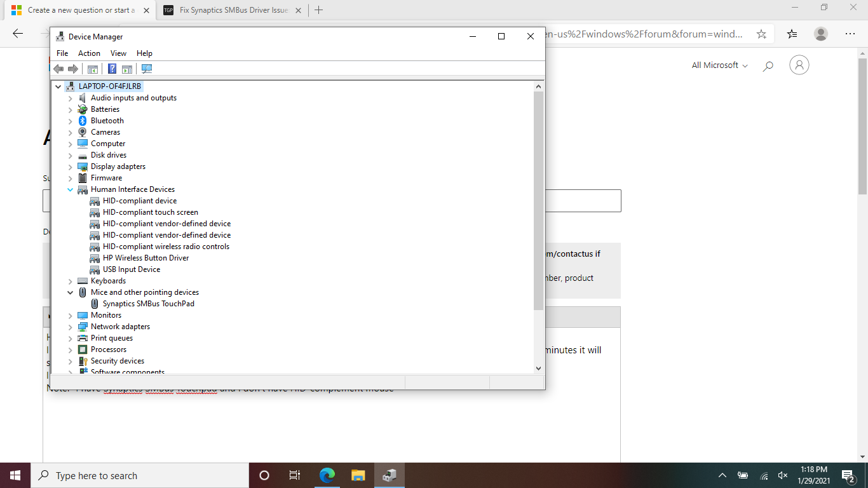Expand the Monitors category
The width and height of the screenshot is (868, 488).
coord(71,315)
